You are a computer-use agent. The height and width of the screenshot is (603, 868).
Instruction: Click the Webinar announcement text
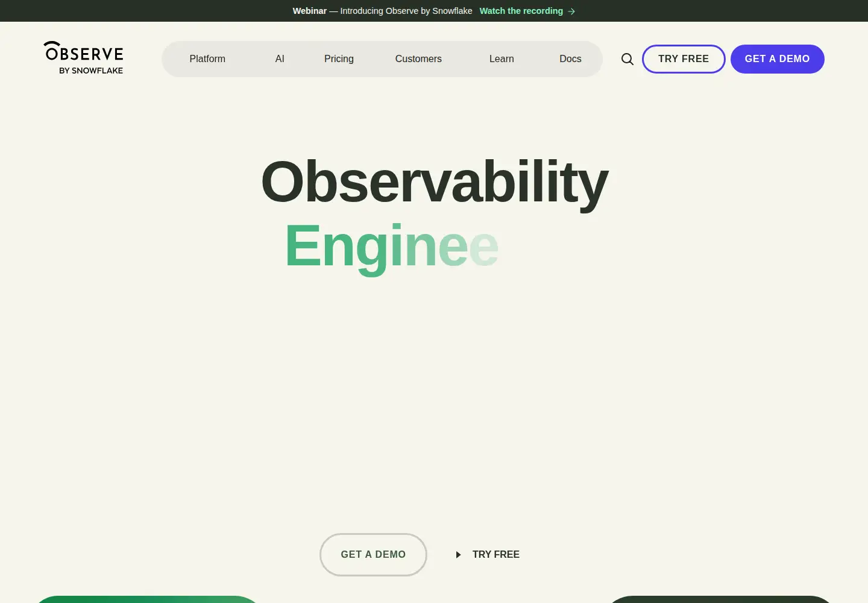382,11
